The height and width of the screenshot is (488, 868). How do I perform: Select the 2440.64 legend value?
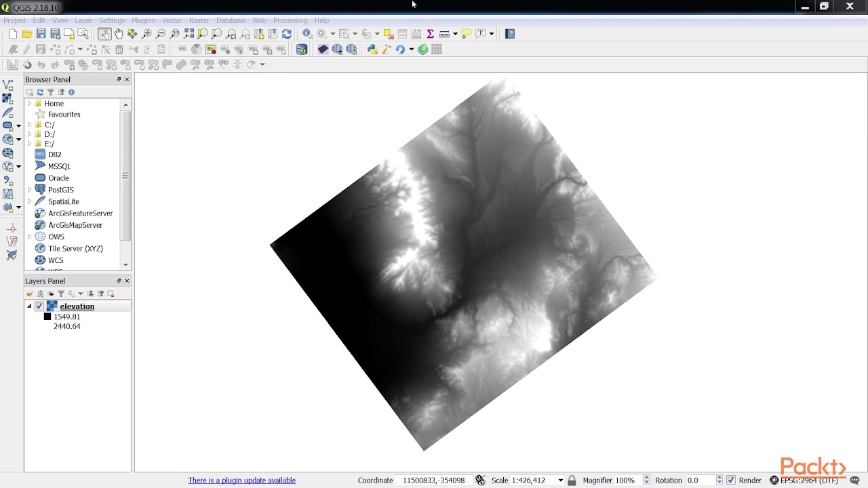pyautogui.click(x=67, y=326)
